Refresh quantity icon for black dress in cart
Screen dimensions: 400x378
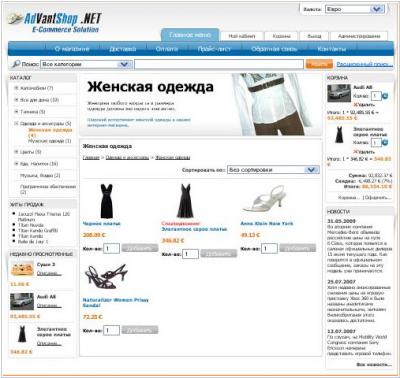(385, 143)
